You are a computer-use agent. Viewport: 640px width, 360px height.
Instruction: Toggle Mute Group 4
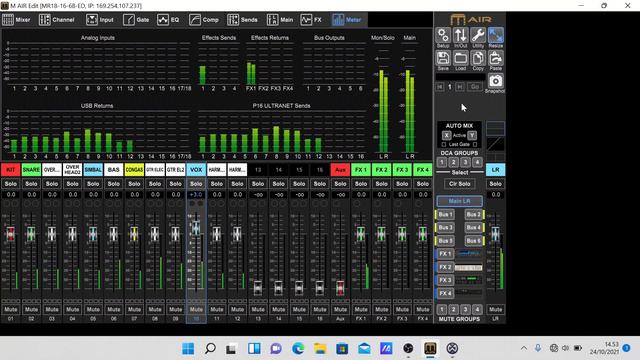(x=477, y=309)
